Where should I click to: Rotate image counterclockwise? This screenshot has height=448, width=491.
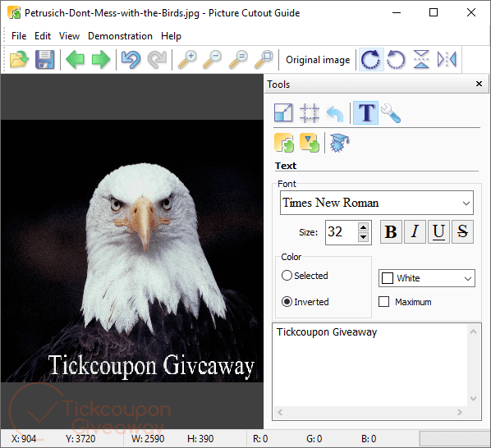pyautogui.click(x=396, y=59)
